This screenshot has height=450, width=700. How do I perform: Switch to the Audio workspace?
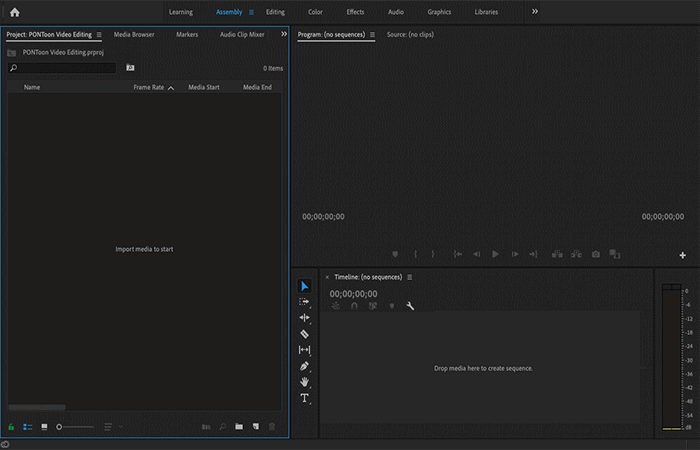[x=396, y=12]
